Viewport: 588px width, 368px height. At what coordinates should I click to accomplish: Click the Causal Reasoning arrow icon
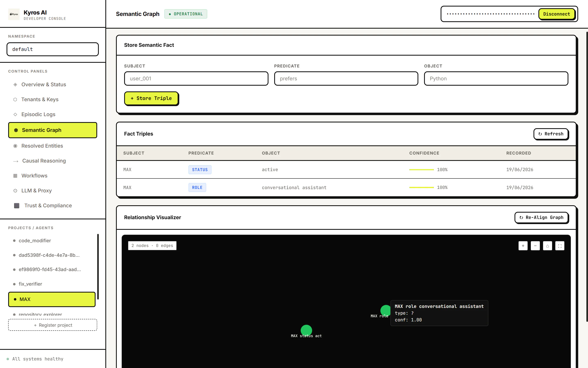(16, 161)
